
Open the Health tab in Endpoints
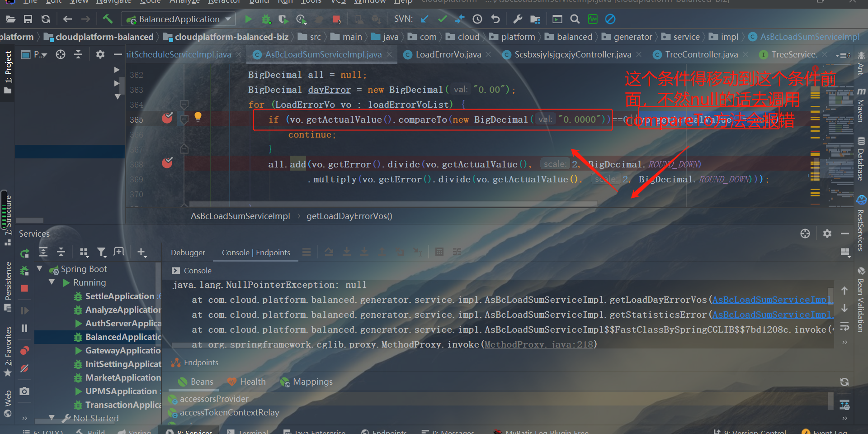247,382
